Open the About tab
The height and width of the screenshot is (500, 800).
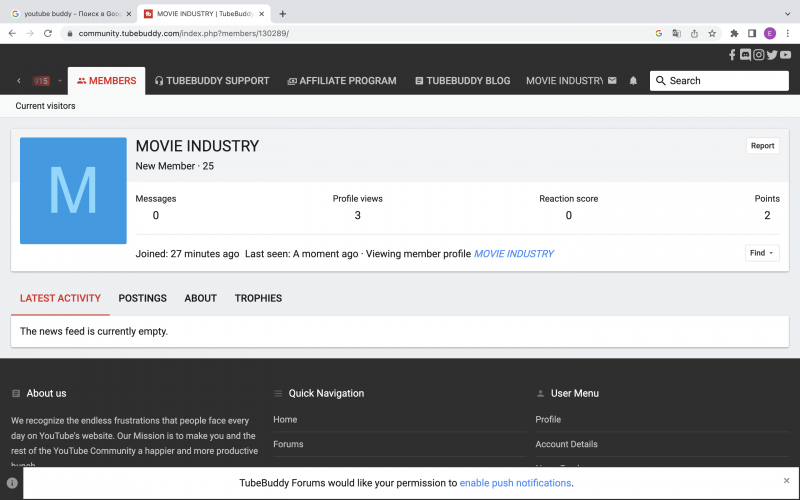coord(200,298)
